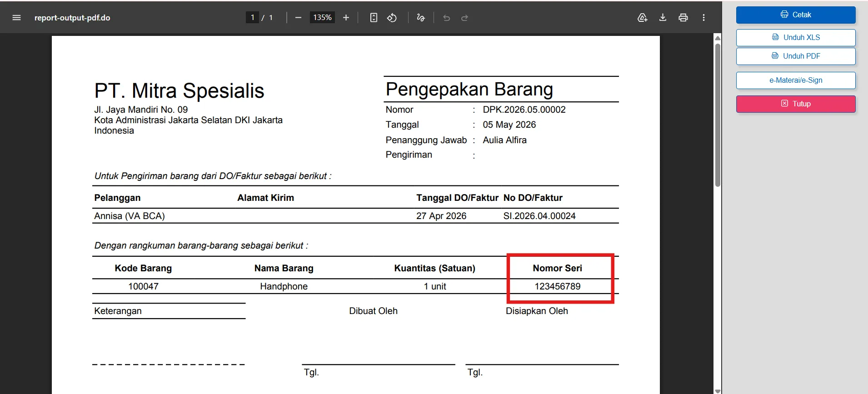Click the invoice date 27 Apr 2026
Image resolution: width=868 pixels, height=394 pixels.
click(x=441, y=216)
